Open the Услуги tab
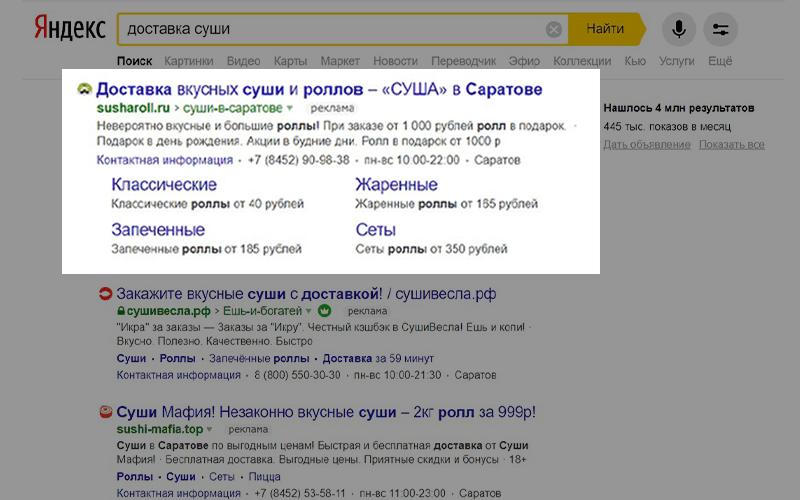800x500 pixels. pos(677,61)
